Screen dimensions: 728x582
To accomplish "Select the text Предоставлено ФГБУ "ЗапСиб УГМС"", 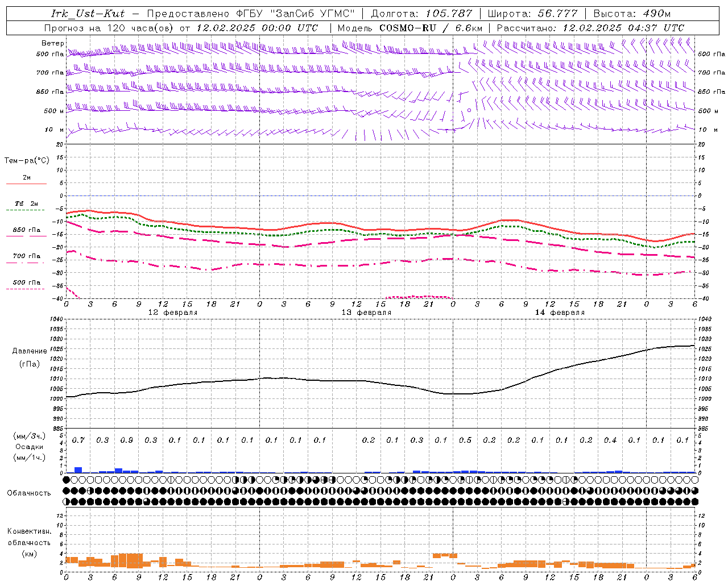I will 251,14.
